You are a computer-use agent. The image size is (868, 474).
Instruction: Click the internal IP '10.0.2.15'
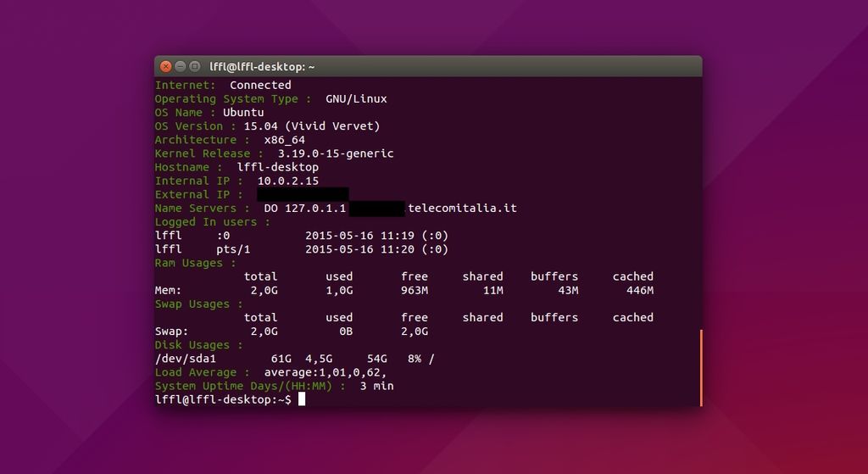pyautogui.click(x=288, y=181)
